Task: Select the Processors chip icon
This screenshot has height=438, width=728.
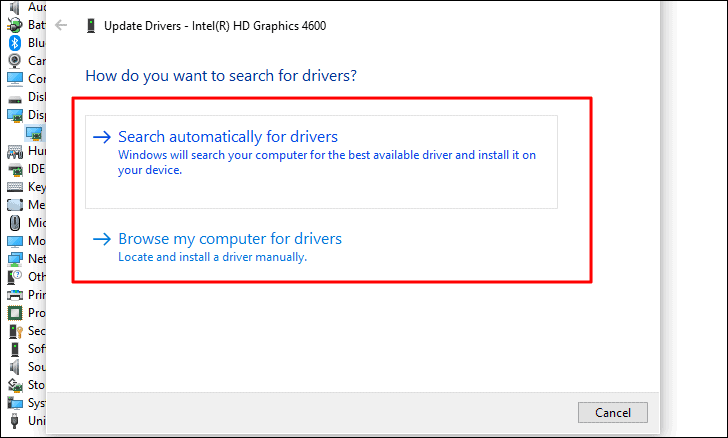Action: coord(15,313)
